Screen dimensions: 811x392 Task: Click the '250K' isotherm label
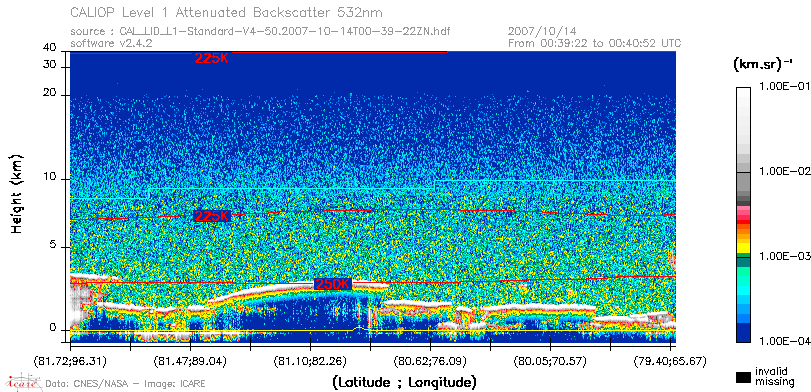point(333,284)
